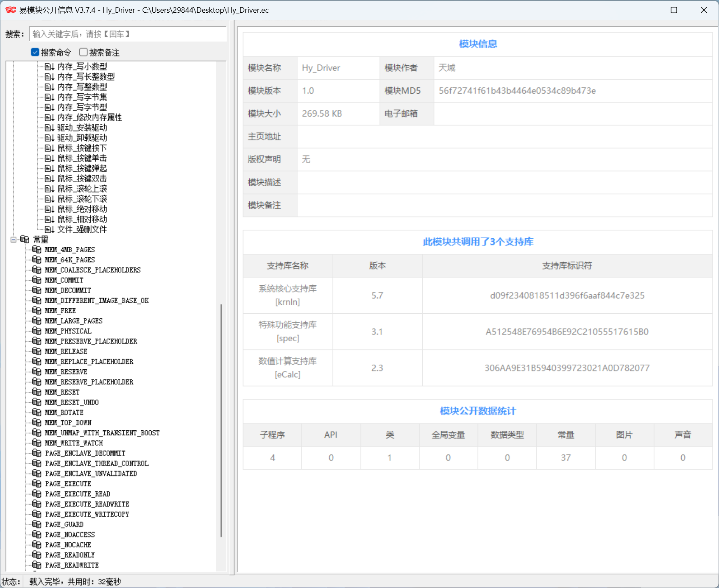Select tree item MEM_DIFFERENT_IMAGE_BASE_OK
The height and width of the screenshot is (588, 719).
(97, 301)
